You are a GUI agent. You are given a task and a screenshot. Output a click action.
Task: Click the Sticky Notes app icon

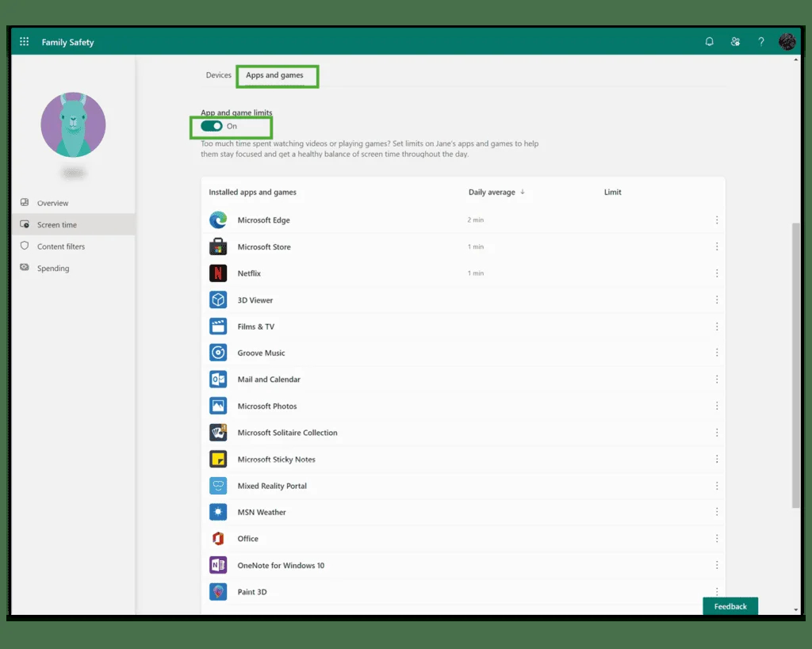pyautogui.click(x=218, y=459)
